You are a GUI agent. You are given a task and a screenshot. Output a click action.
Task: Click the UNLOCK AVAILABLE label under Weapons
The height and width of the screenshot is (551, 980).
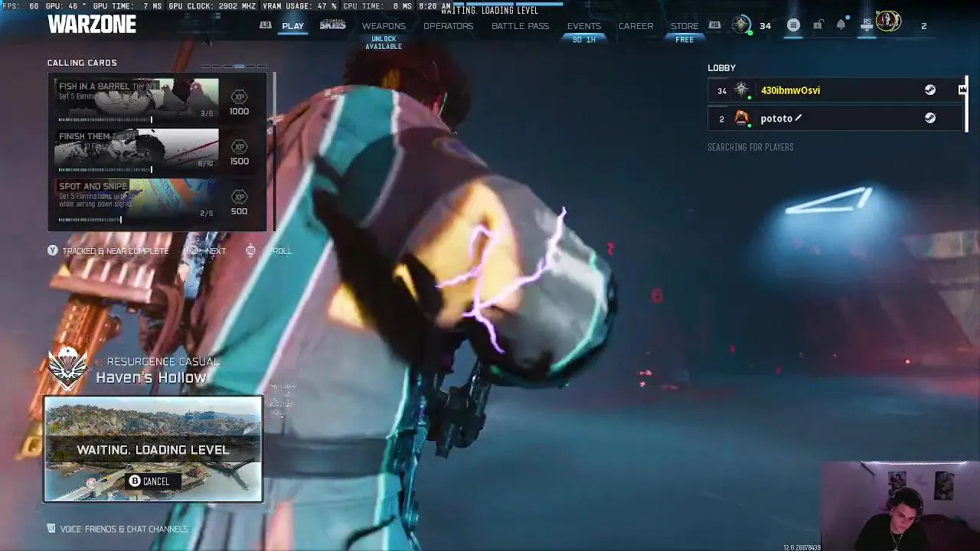pyautogui.click(x=384, y=43)
